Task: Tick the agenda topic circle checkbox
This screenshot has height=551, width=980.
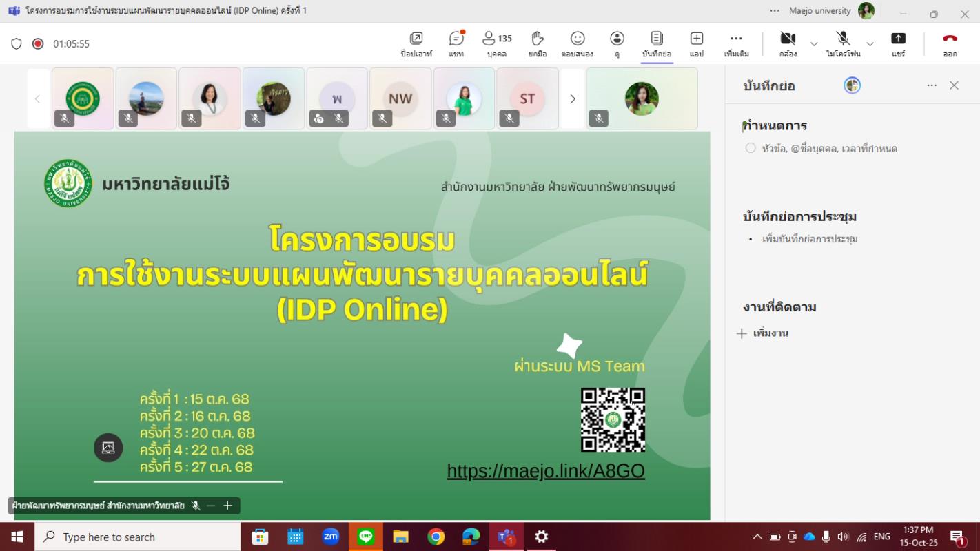Action: click(751, 148)
